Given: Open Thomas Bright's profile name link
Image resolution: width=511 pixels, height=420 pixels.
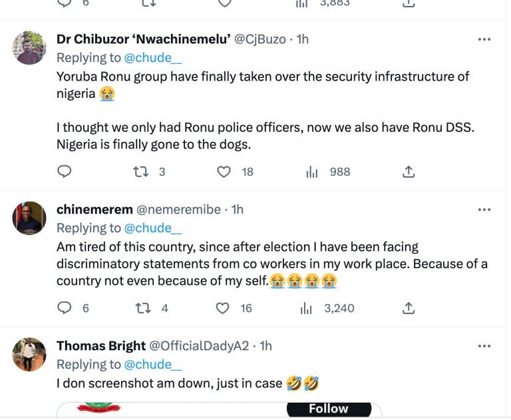Looking at the screenshot, I should click(x=101, y=346).
